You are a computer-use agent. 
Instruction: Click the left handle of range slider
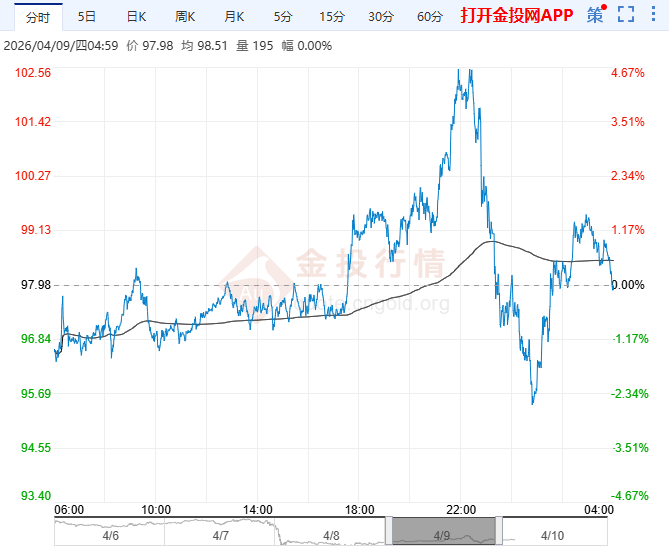click(x=389, y=531)
